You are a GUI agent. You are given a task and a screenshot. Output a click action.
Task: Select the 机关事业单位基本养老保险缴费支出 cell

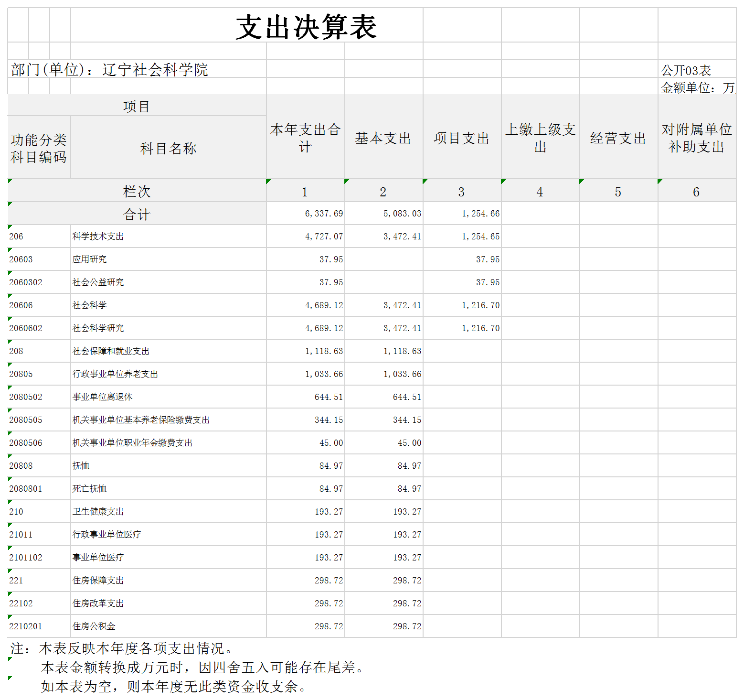click(x=168, y=420)
